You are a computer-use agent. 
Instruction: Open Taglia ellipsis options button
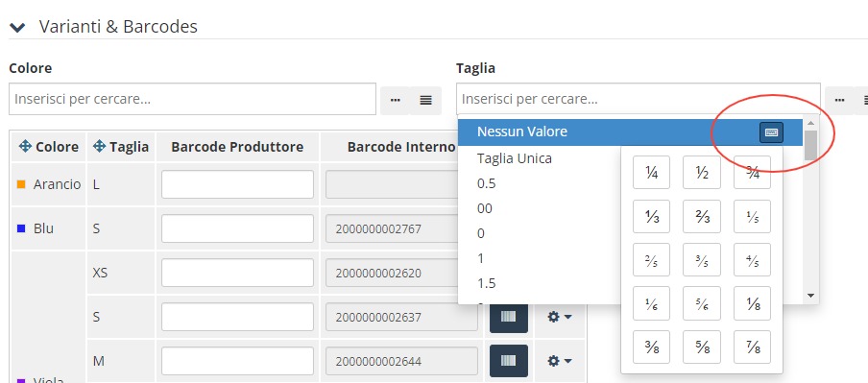pos(840,100)
